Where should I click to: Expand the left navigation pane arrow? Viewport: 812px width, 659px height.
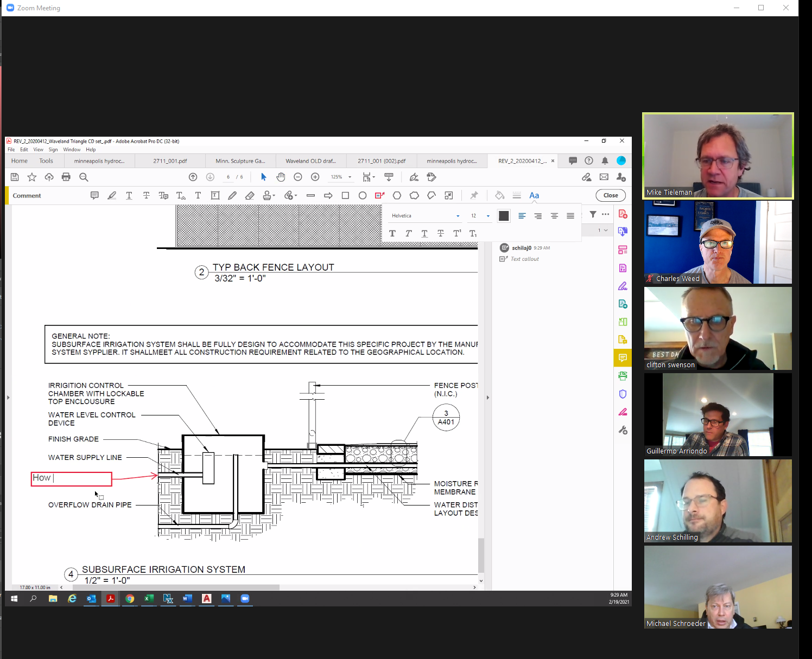(8, 398)
